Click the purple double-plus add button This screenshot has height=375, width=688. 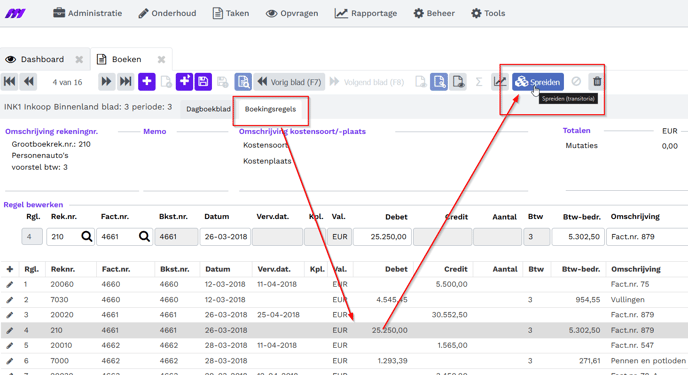184,82
